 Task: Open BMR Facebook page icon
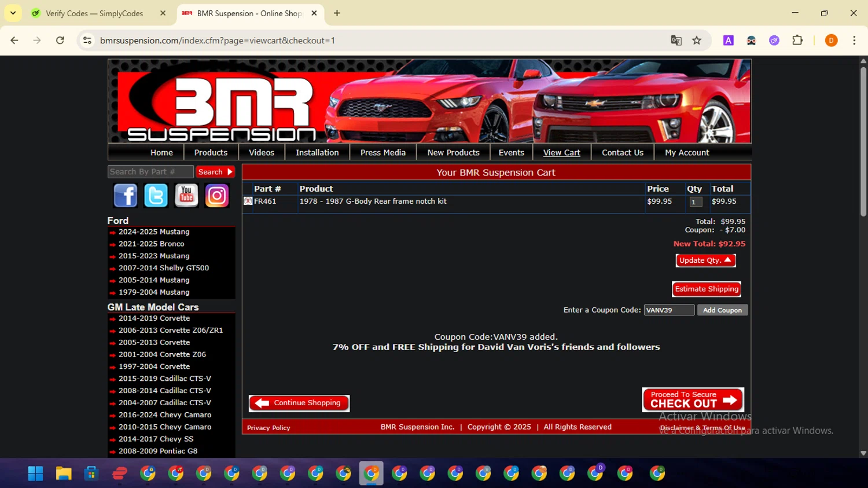pos(126,196)
